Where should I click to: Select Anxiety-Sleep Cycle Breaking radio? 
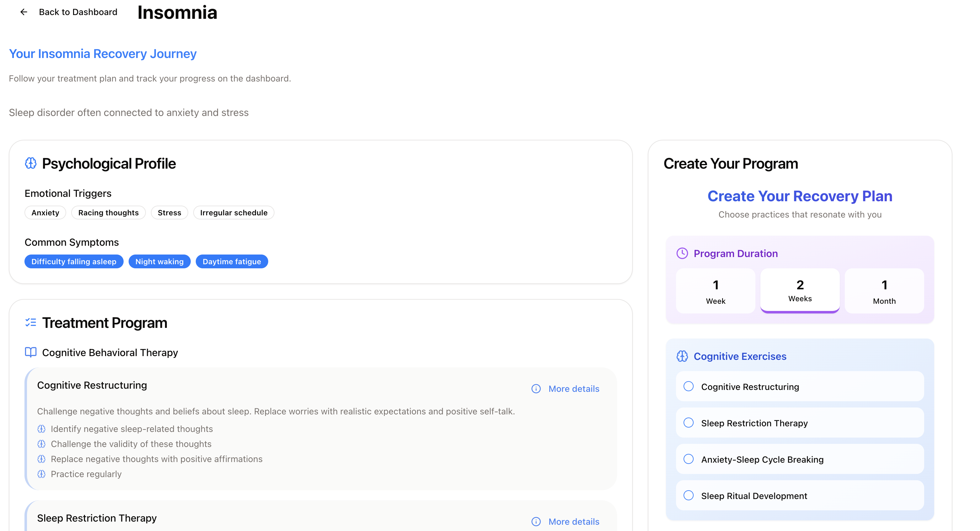689,459
